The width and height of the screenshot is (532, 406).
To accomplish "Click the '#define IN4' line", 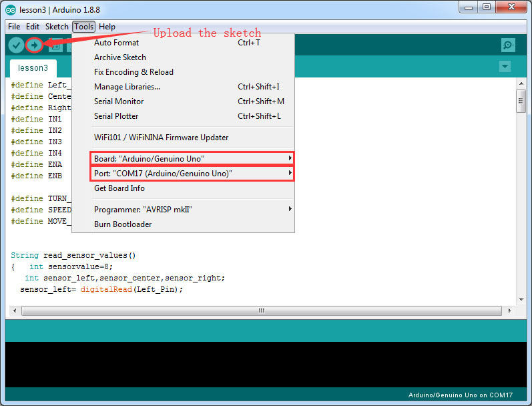I will (36, 153).
